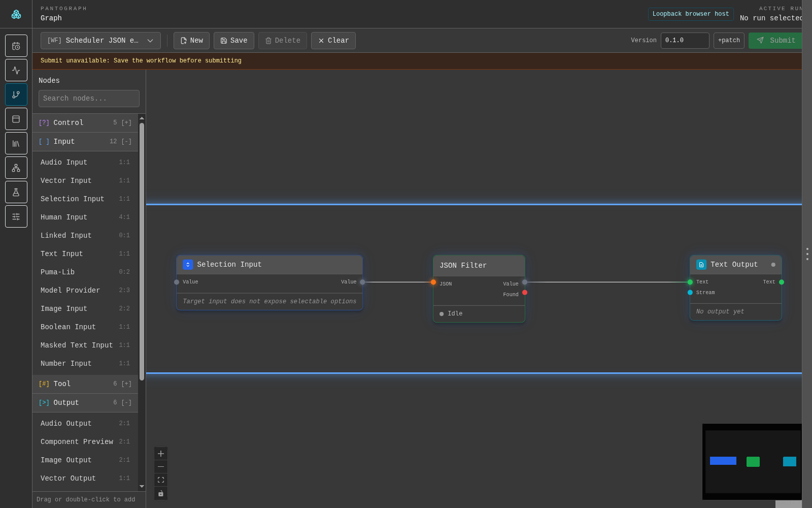Toggle the canvas lock icon
This screenshot has width=812, height=508.
tap(161, 493)
